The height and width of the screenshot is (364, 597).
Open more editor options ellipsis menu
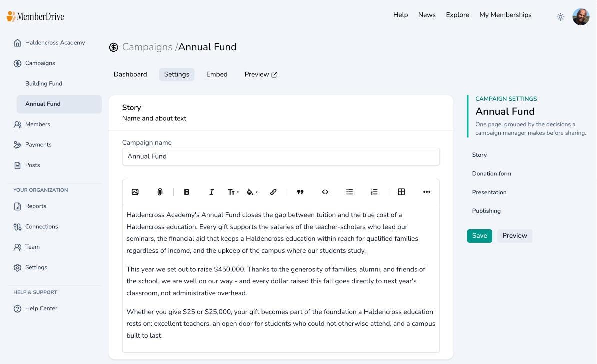pyautogui.click(x=427, y=192)
